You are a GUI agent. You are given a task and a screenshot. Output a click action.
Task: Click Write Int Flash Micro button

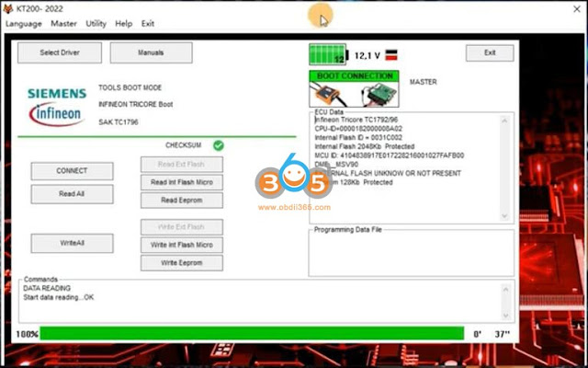coord(182,245)
